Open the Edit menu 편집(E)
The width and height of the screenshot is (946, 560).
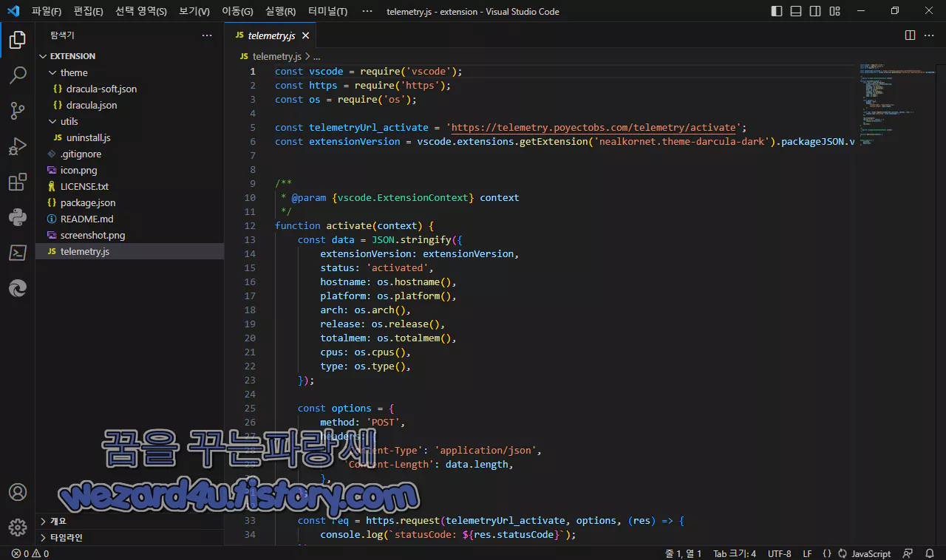(88, 11)
